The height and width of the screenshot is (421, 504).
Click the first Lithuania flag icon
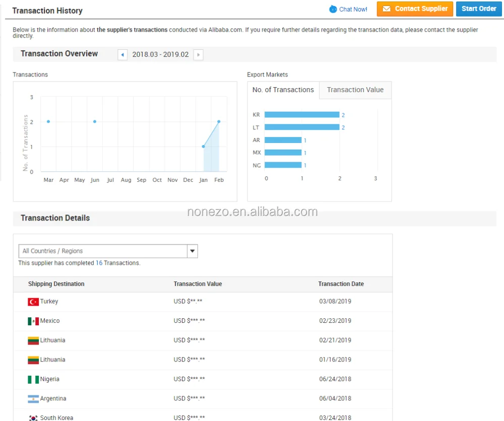[33, 341]
